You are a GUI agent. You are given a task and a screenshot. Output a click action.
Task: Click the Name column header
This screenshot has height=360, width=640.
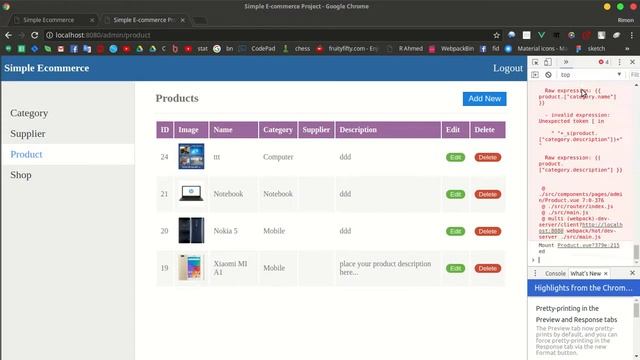[233, 130]
